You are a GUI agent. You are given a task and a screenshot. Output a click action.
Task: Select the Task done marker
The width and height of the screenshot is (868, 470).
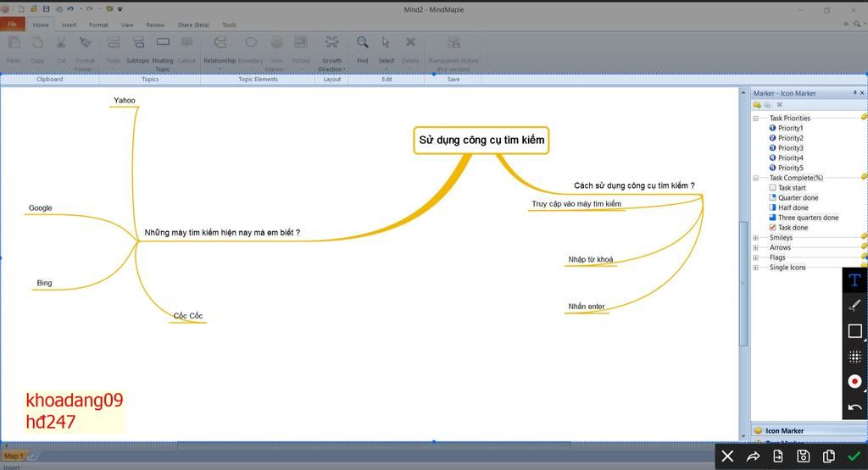click(x=788, y=228)
